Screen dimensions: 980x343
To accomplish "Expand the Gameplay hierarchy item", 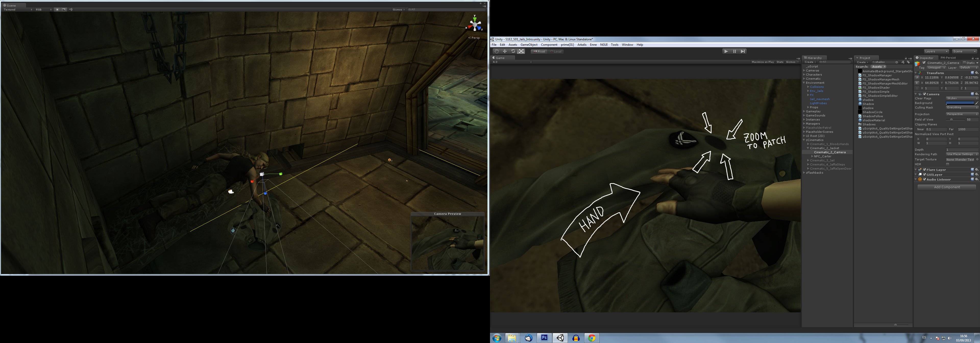I will pos(804,112).
